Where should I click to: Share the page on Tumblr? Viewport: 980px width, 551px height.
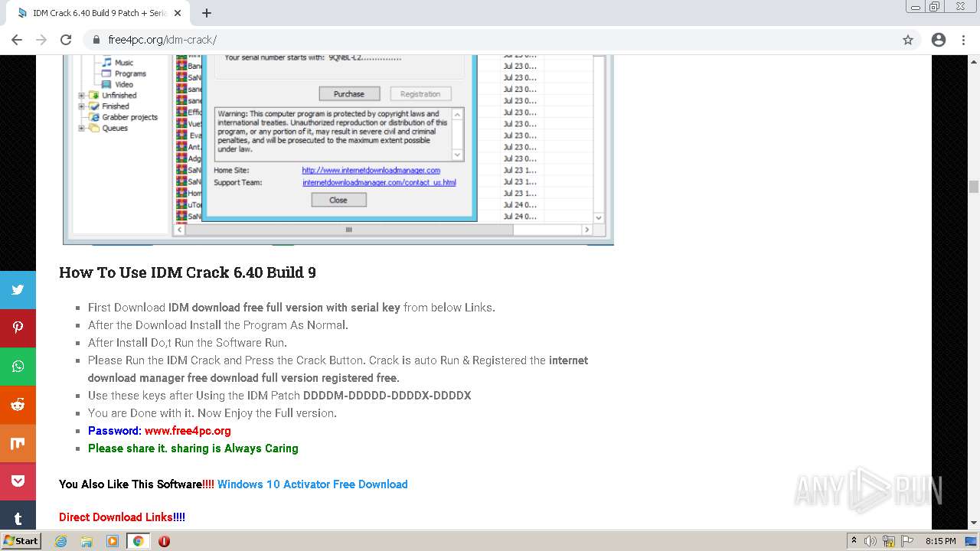point(18,517)
